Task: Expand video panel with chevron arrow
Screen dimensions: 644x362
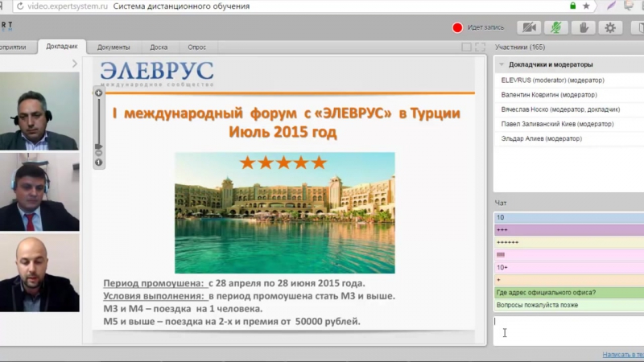Action: [74, 64]
